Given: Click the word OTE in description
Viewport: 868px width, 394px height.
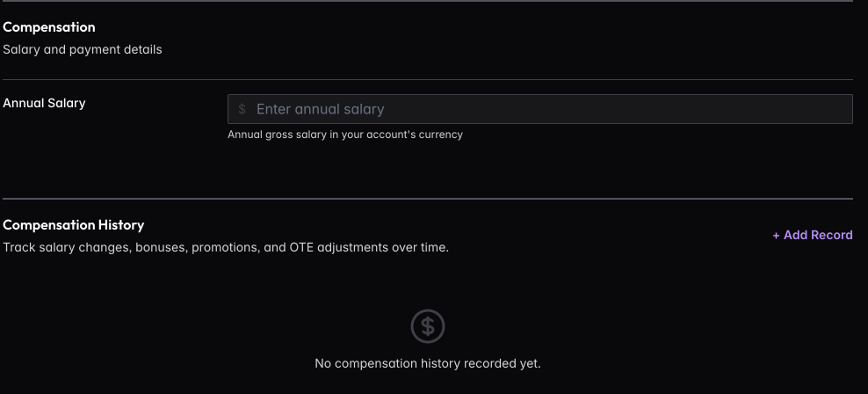Looking at the screenshot, I should coord(300,247).
